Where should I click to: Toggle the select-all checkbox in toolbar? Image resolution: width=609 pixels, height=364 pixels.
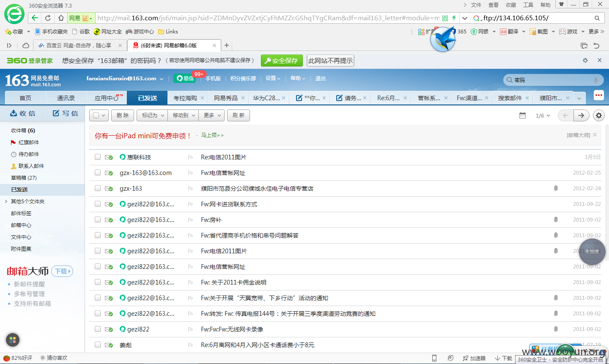point(96,115)
